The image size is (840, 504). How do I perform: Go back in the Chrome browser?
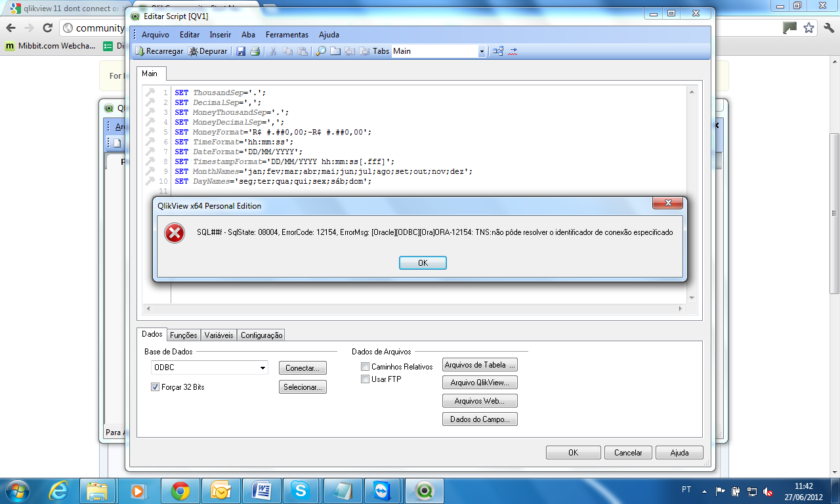(11, 28)
